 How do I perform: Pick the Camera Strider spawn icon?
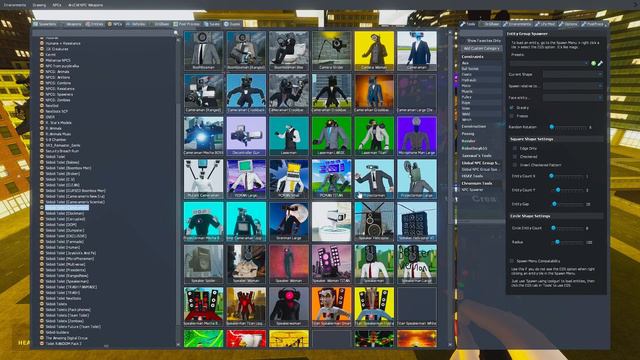pyautogui.click(x=331, y=51)
